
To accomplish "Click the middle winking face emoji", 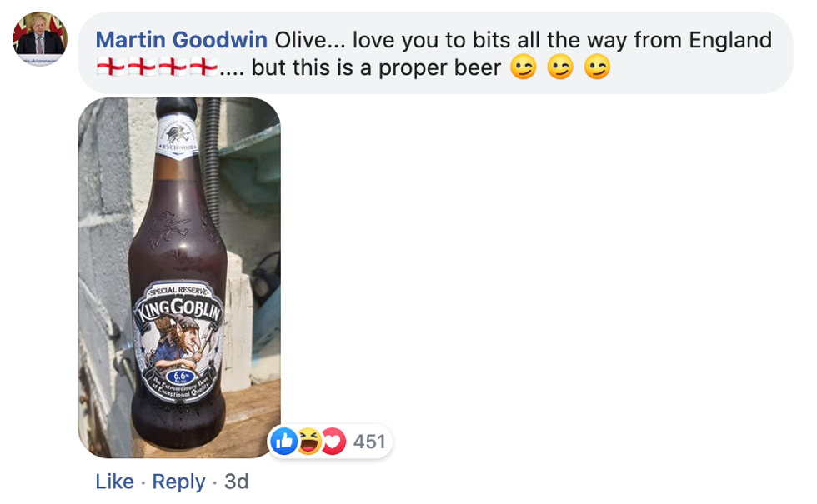I will (x=560, y=67).
